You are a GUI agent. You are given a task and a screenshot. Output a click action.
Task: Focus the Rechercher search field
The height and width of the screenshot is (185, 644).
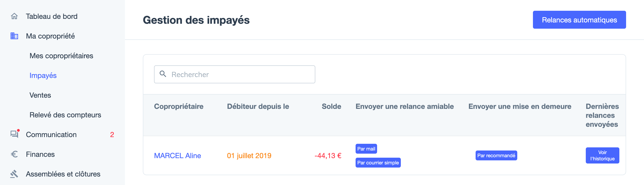[x=234, y=74]
